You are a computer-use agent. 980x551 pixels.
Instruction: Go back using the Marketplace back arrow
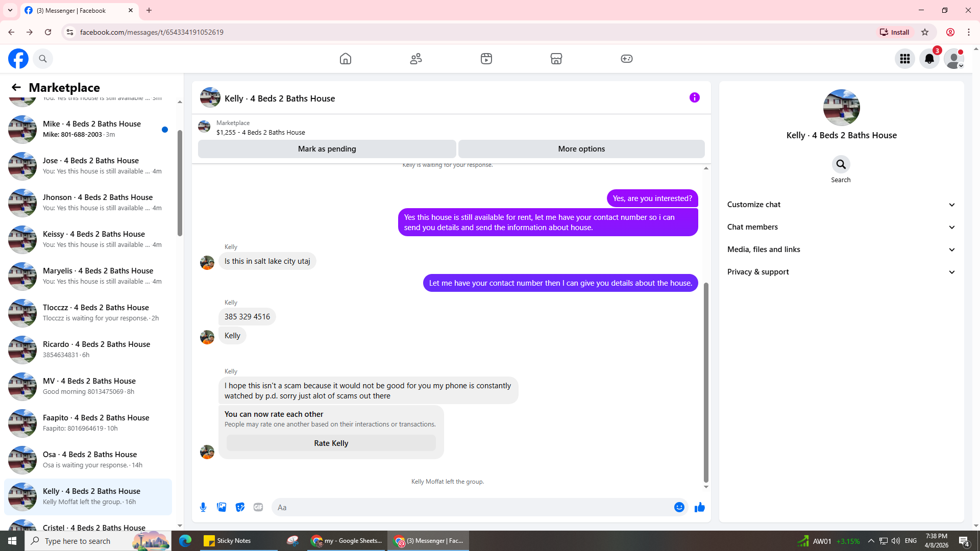16,87
